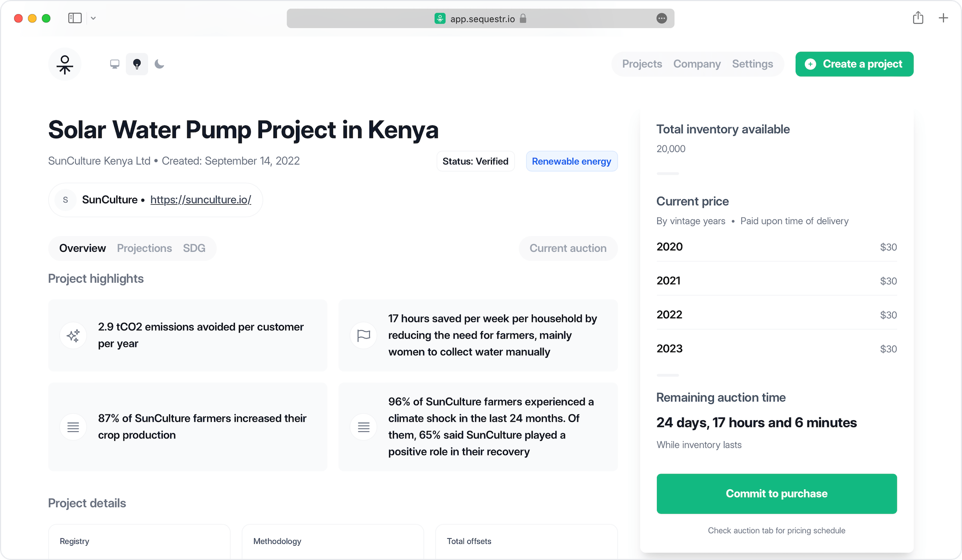962x560 pixels.
Task: Open the Current auction tab
Action: [568, 248]
